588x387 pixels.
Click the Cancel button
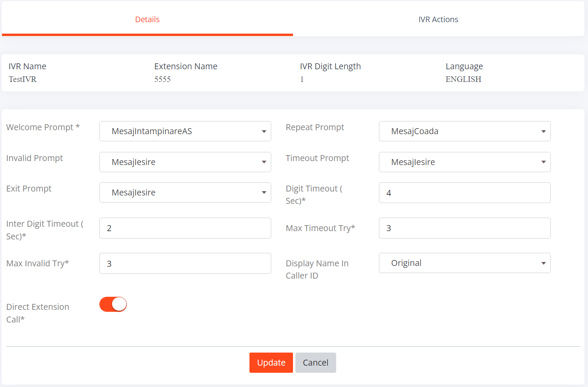point(316,363)
